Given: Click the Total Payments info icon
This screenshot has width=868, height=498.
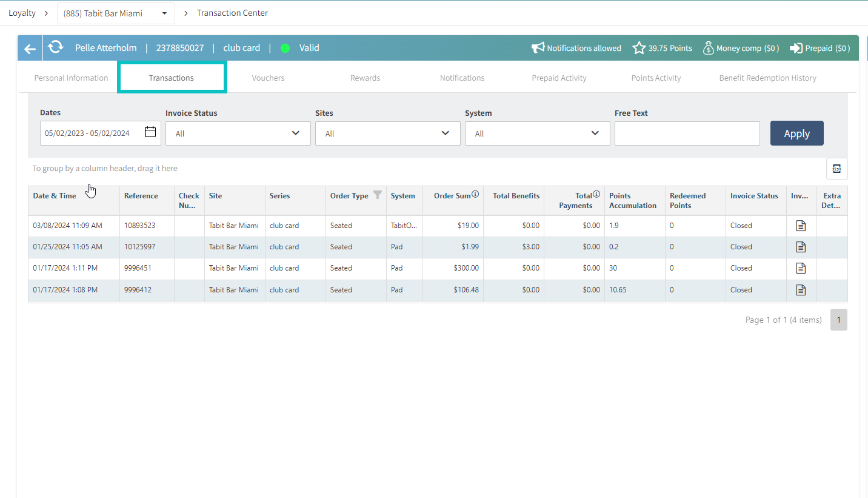Looking at the screenshot, I should click(x=596, y=195).
